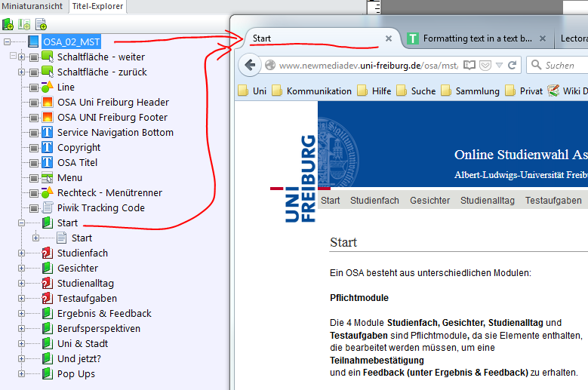Open the Hilfe bookmarks folder
This screenshot has width=588, height=390.
[x=374, y=91]
